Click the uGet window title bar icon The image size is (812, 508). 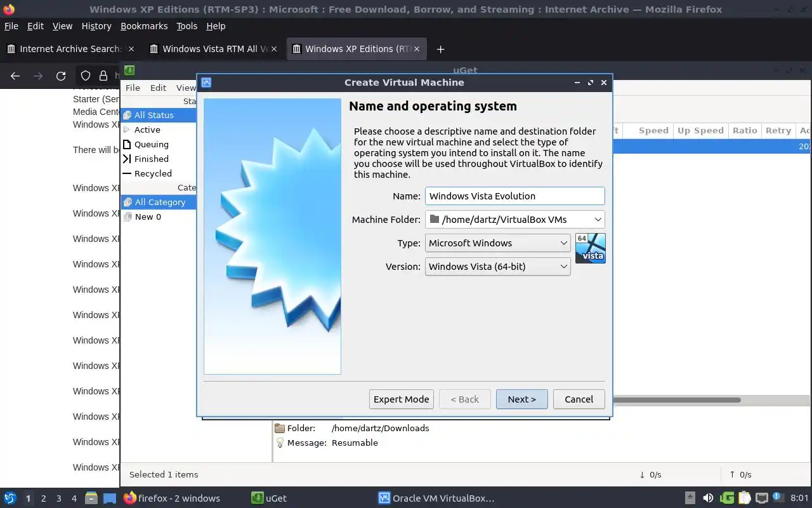129,70
